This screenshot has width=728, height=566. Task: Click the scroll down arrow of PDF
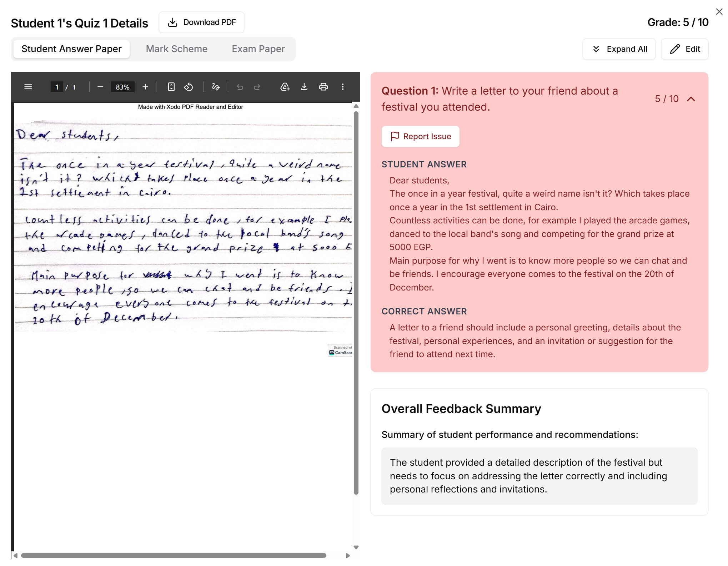[x=356, y=547]
